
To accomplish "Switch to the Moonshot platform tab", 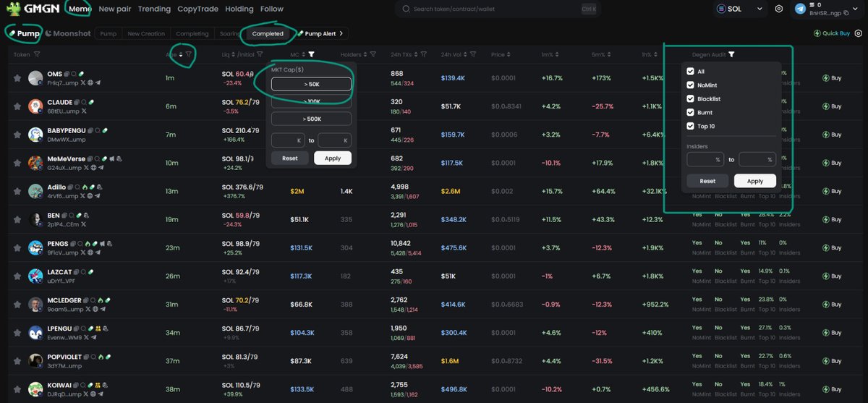I will click(69, 33).
